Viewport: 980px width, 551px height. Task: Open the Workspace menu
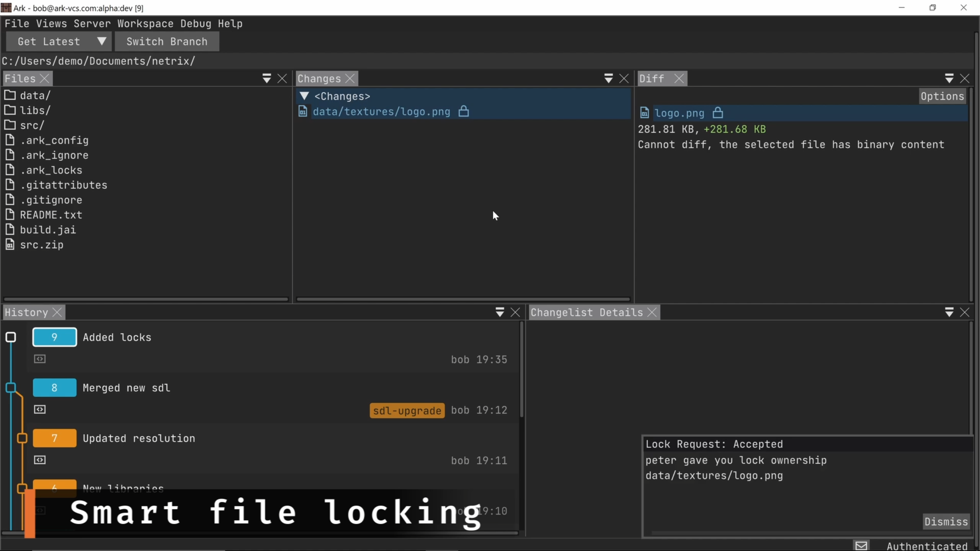tap(145, 24)
